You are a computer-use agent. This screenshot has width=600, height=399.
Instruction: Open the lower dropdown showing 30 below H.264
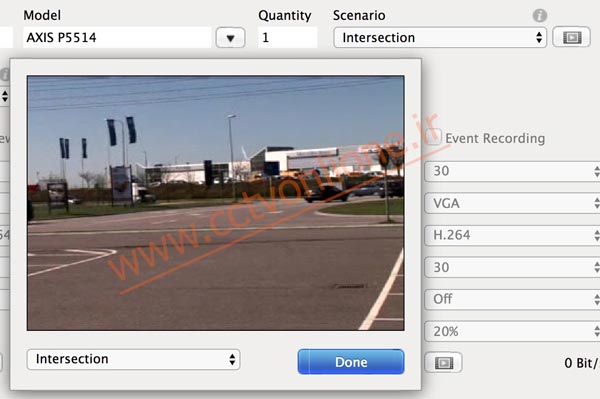point(512,267)
